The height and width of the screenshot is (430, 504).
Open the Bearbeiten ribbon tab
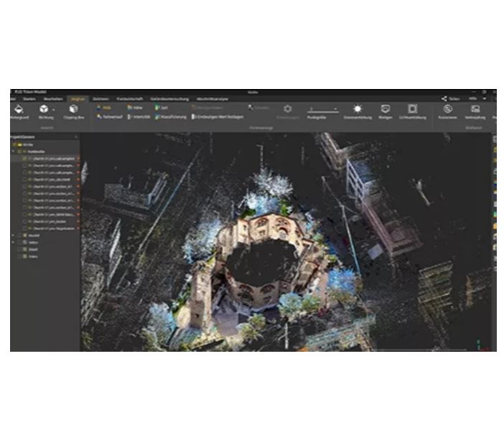(53, 99)
